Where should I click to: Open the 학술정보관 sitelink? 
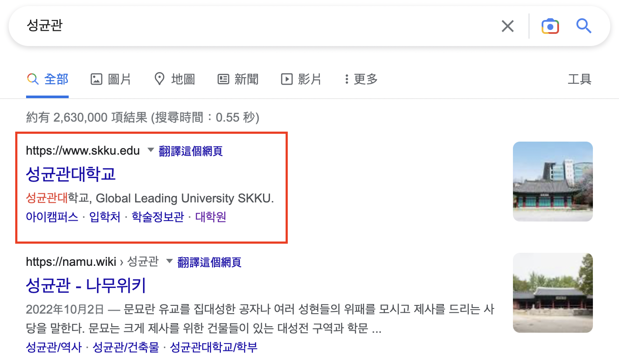coord(158,217)
